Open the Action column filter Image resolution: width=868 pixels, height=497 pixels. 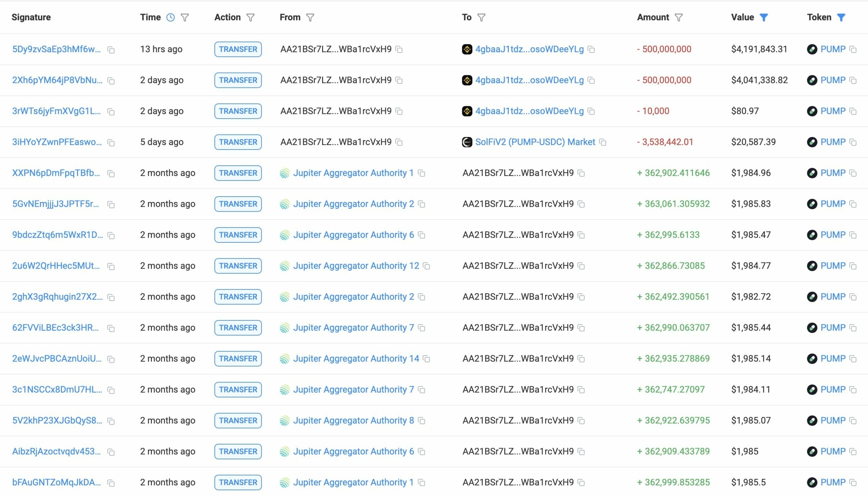[251, 17]
